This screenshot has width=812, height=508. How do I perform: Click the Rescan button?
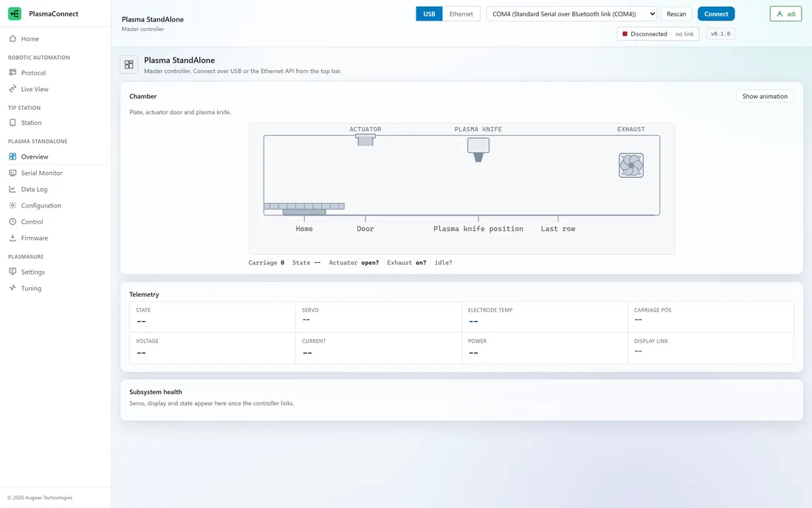(x=676, y=14)
